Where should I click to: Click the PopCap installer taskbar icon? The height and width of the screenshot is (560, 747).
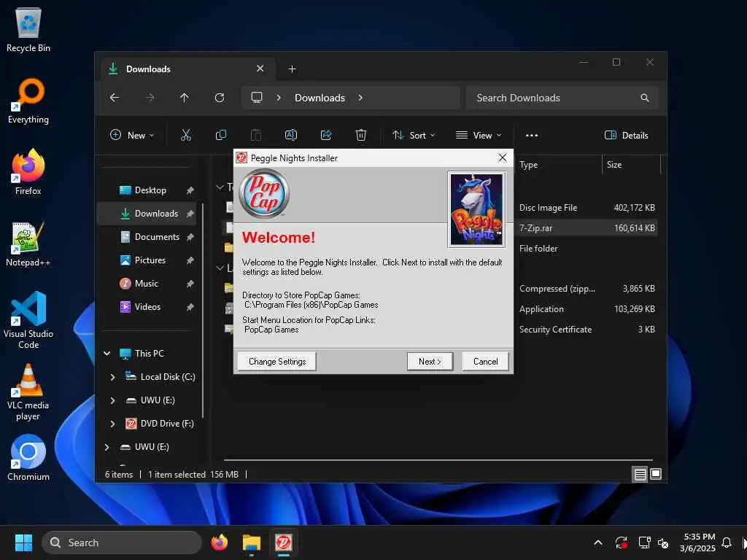(x=284, y=542)
